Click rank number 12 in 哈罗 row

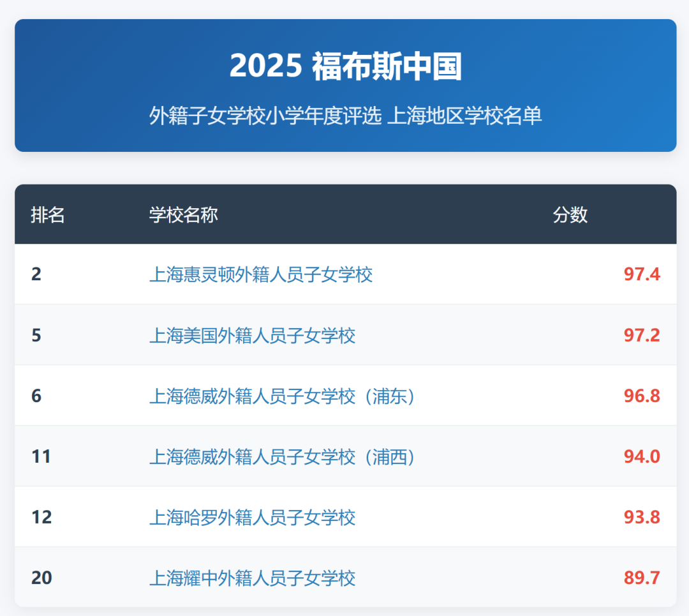[x=41, y=518]
